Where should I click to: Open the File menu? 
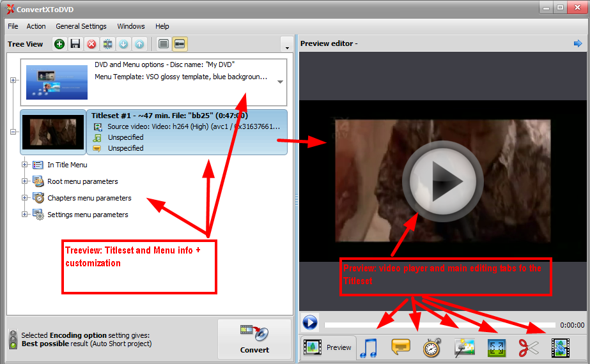13,26
